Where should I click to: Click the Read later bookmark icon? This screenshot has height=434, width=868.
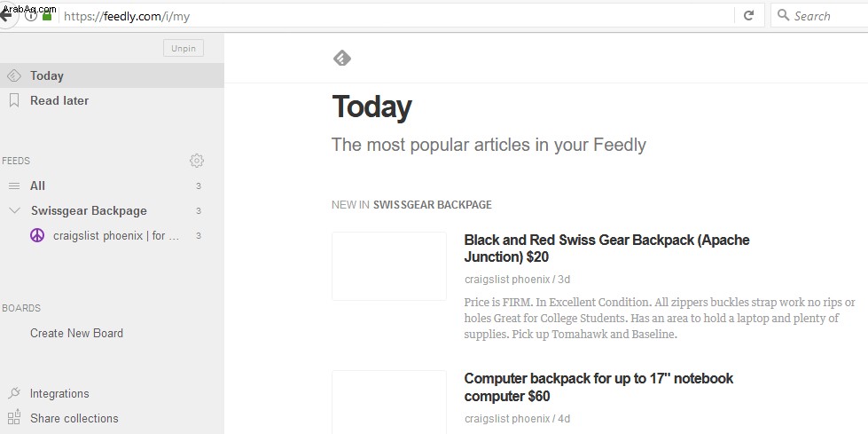[x=14, y=100]
